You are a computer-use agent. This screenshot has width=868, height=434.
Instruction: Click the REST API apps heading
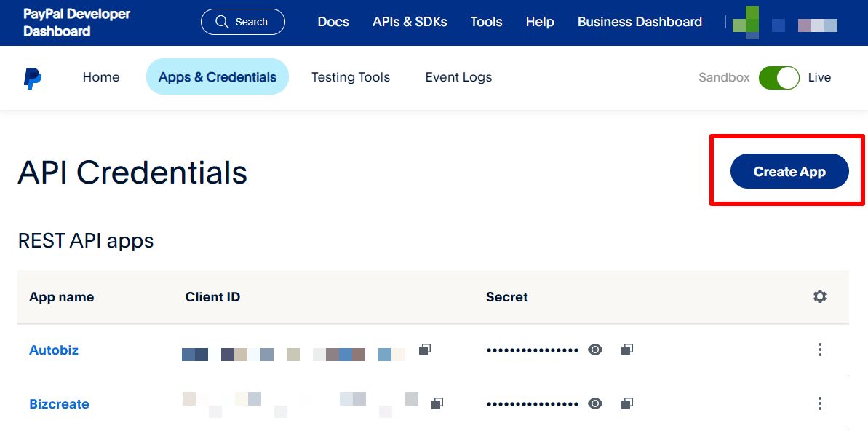(86, 241)
